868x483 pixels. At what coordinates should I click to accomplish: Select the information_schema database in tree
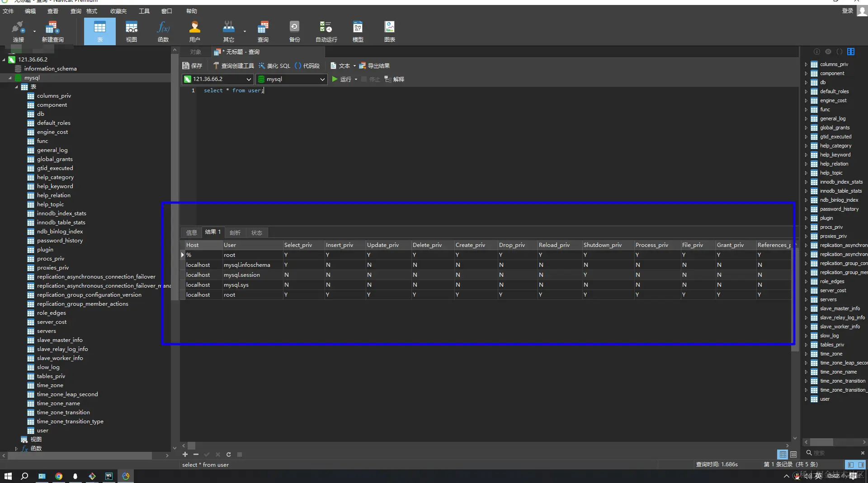[50, 69]
